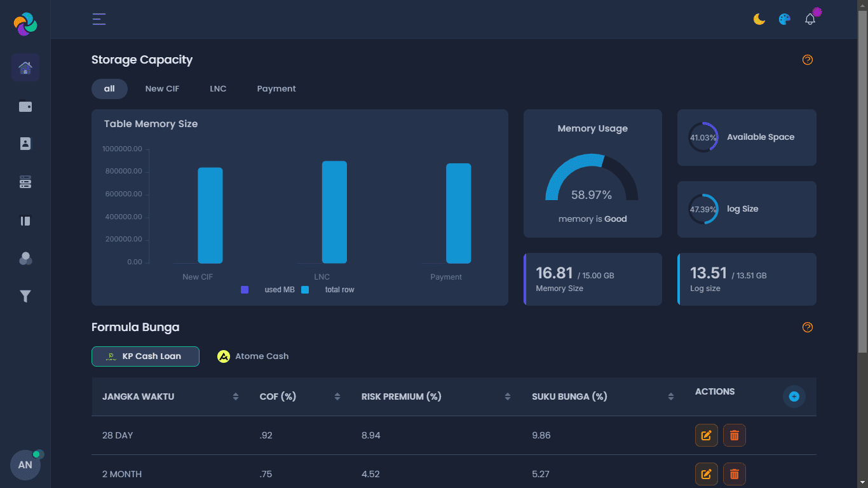Screen dimensions: 868x488
Task: Toggle 'used MB' legend swatch
Action: click(245, 290)
